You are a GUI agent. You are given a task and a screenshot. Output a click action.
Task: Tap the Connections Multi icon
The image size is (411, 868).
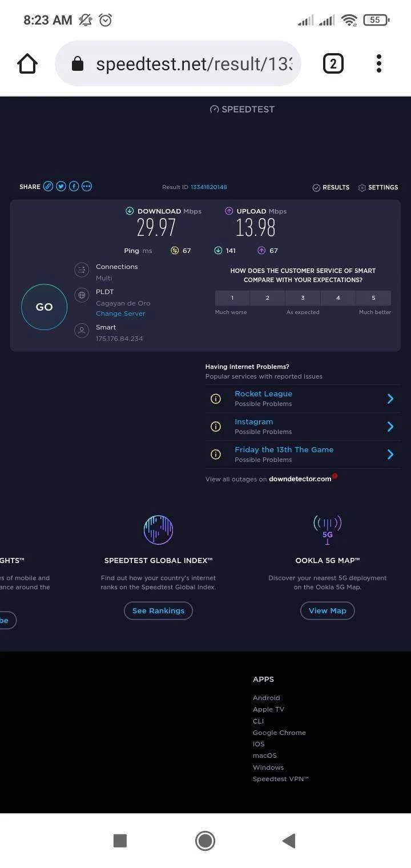tap(82, 270)
